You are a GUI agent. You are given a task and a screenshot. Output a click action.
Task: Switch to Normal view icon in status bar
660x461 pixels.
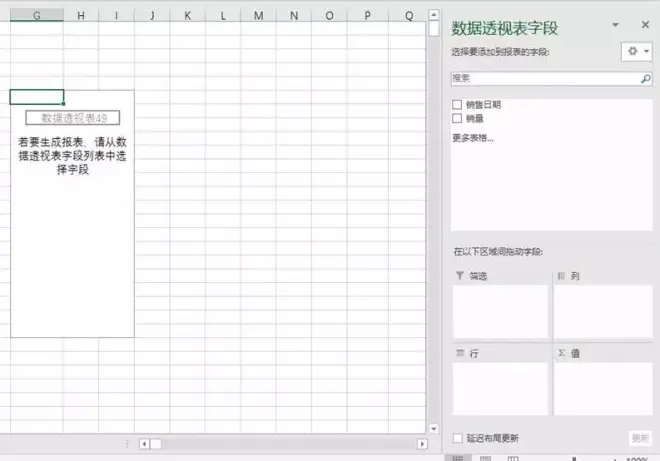pos(458,458)
